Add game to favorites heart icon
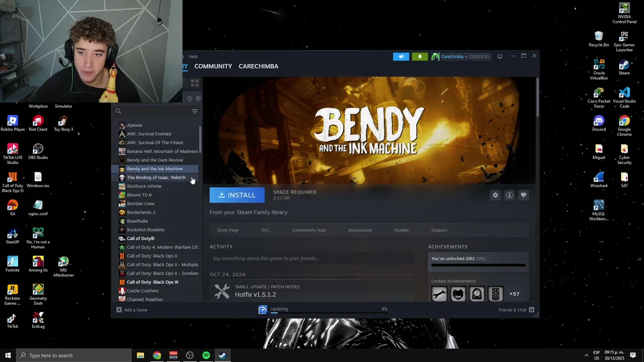 [x=523, y=195]
